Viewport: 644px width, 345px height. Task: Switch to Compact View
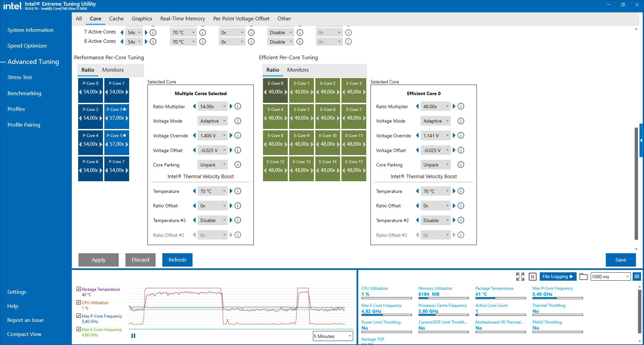point(24,334)
